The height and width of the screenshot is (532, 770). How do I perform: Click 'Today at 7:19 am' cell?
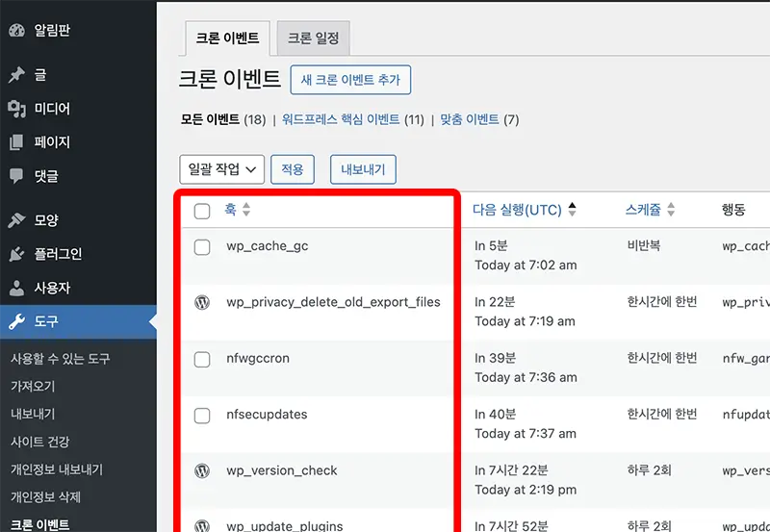[x=525, y=321]
